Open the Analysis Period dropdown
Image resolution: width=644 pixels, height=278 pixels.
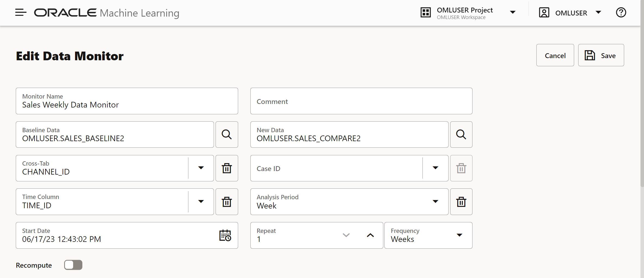coord(435,202)
